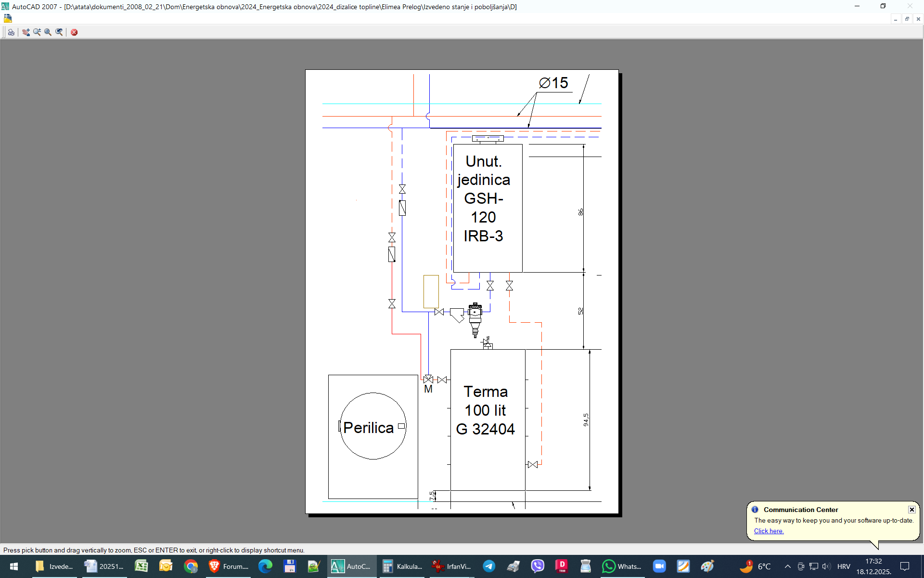Select the Pan hand tool

26,32
